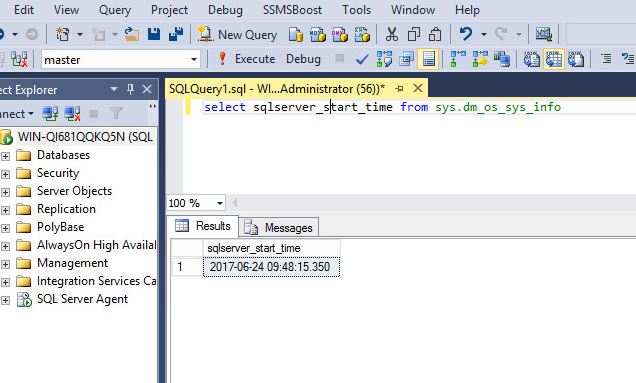Select Results to File mode
This screenshot has height=383, width=636.
[x=576, y=59]
